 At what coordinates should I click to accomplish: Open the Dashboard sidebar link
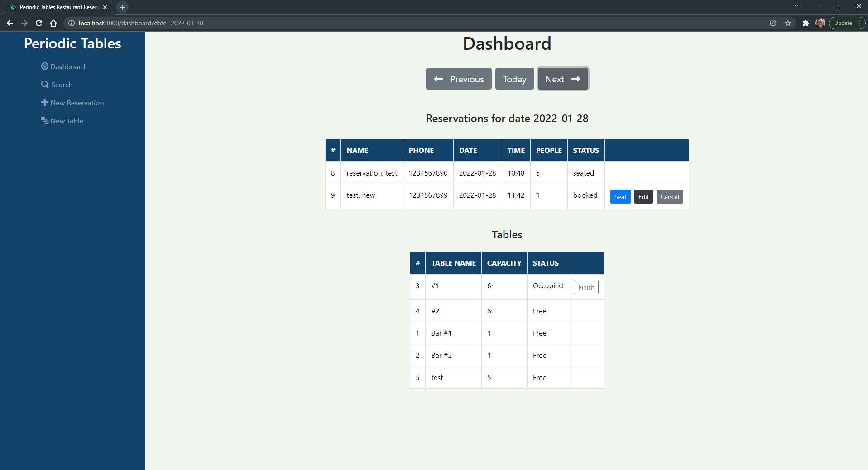click(63, 66)
